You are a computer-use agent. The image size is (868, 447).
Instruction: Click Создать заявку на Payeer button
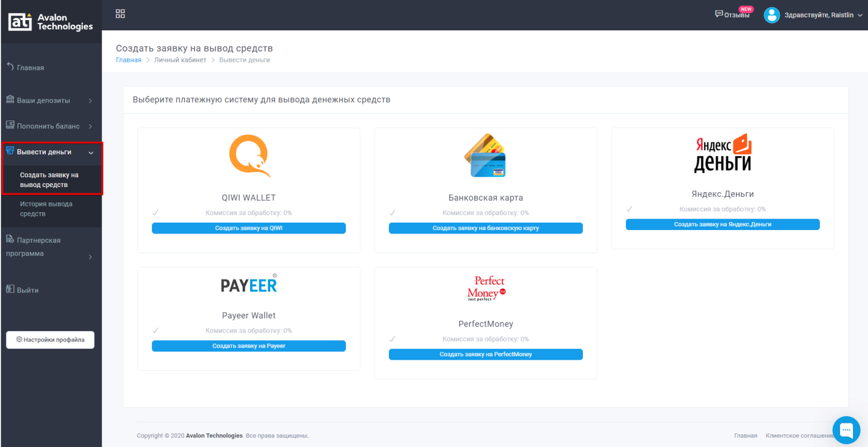[249, 346]
